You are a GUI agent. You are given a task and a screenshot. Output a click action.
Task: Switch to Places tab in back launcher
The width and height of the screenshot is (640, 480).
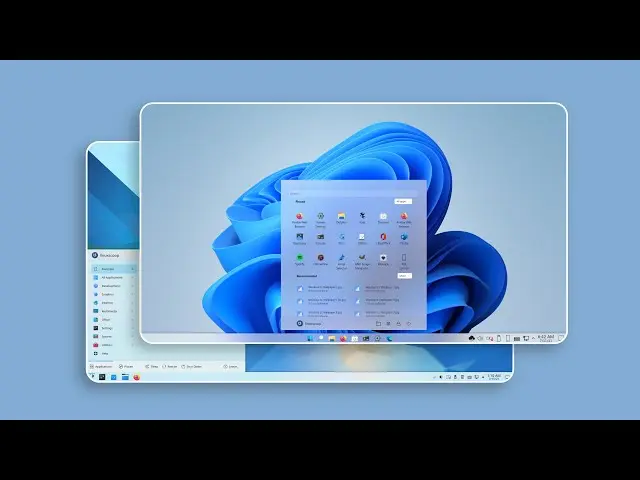coord(126,367)
